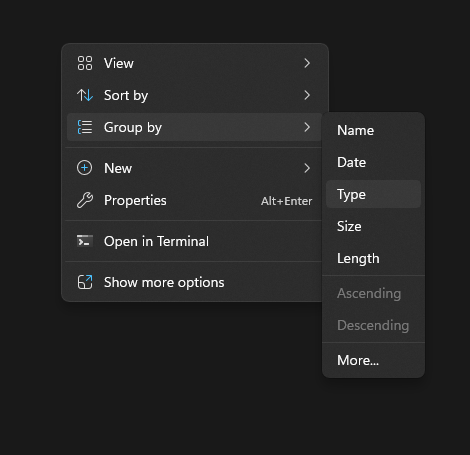The width and height of the screenshot is (470, 455).
Task: Expand the View submenu chevron
Action: (307, 63)
